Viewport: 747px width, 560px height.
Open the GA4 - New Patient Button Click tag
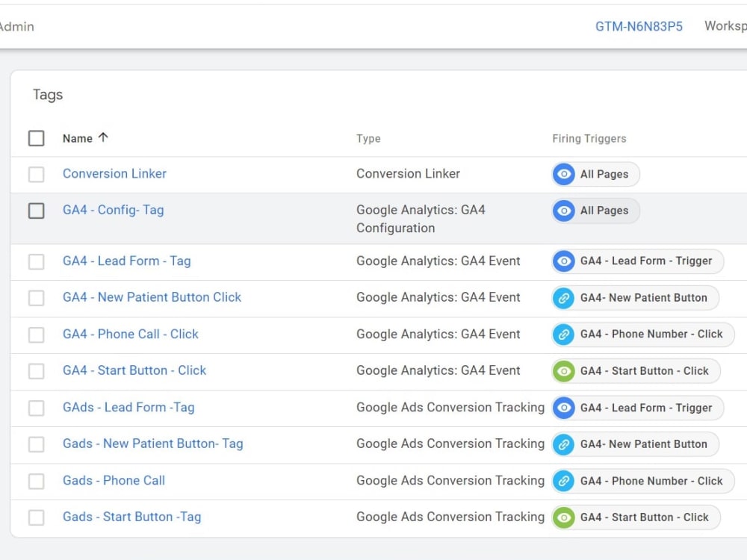152,297
